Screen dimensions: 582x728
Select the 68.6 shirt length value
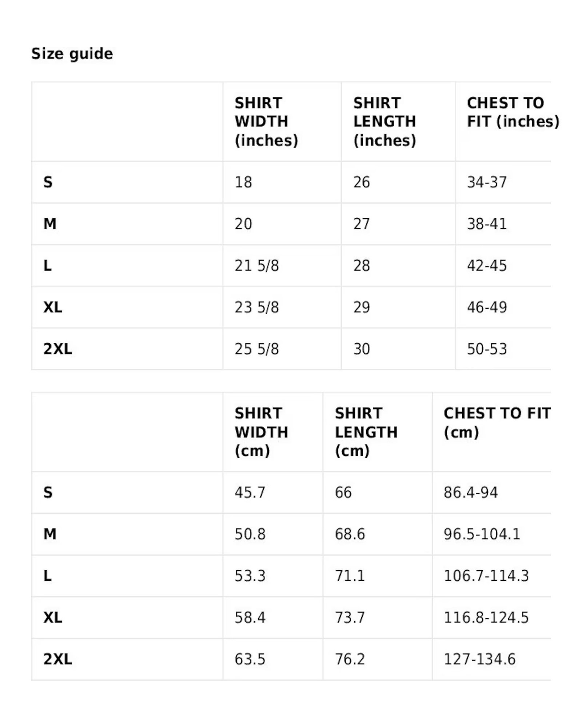[350, 534]
